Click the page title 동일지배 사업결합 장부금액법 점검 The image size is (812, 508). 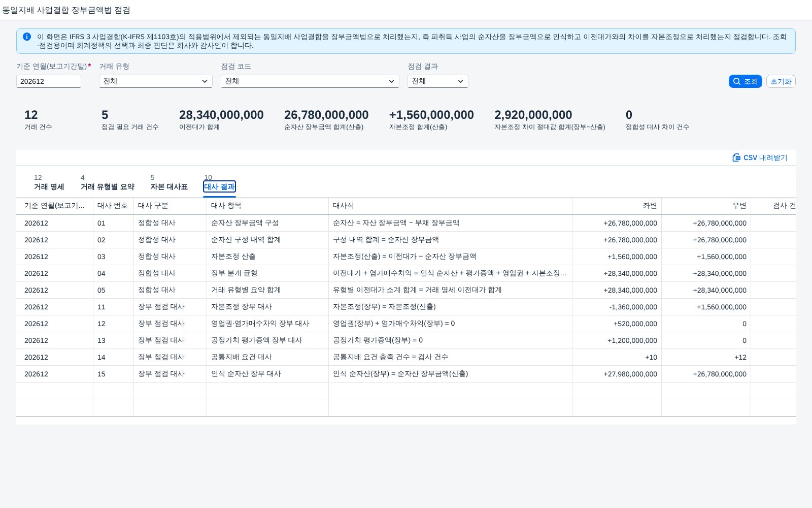point(66,10)
